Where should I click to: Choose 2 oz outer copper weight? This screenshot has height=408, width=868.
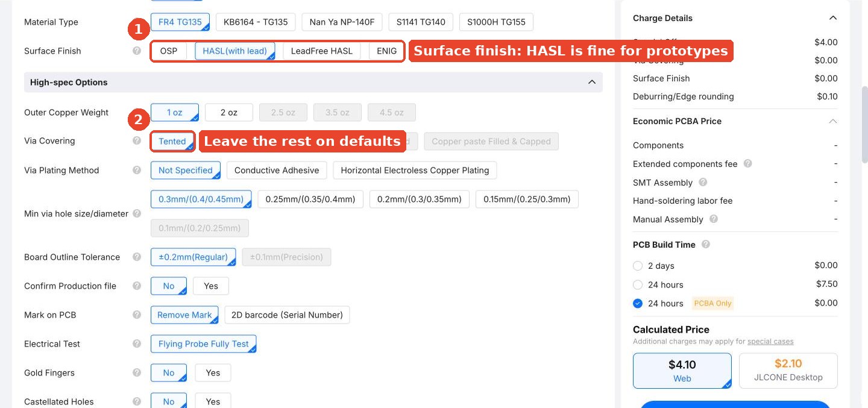[229, 112]
